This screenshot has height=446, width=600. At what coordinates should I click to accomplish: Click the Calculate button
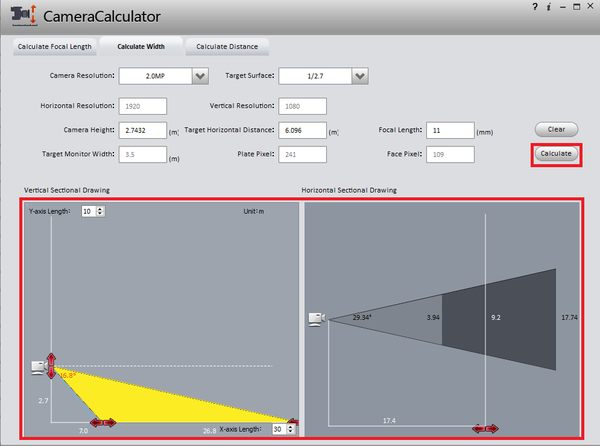tap(556, 154)
